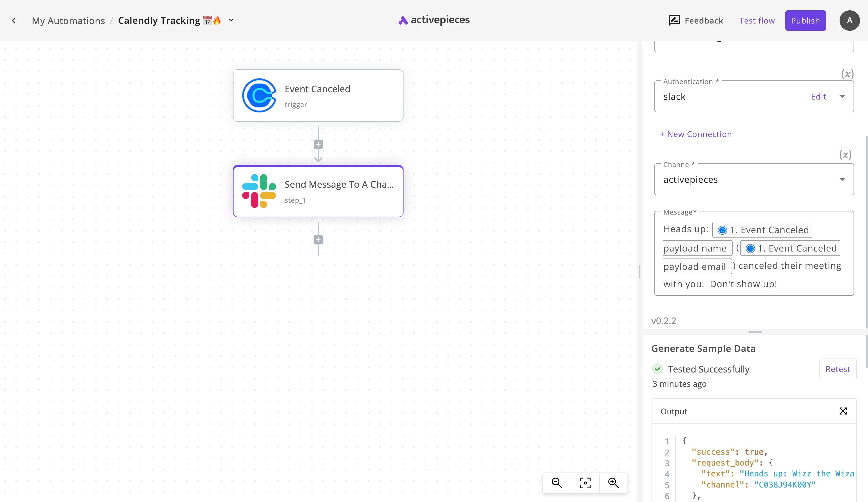868x502 pixels.
Task: Click the "text" line in the output JSON
Action: (778, 474)
